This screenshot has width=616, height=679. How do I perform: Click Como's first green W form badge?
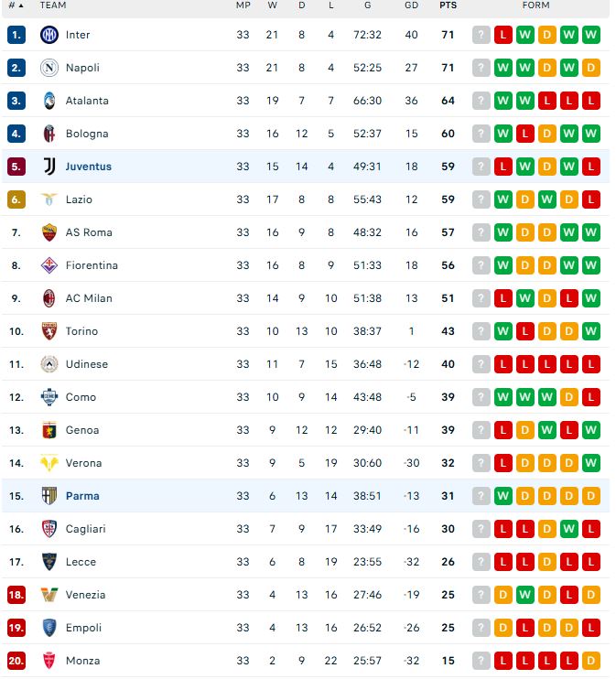pos(503,397)
